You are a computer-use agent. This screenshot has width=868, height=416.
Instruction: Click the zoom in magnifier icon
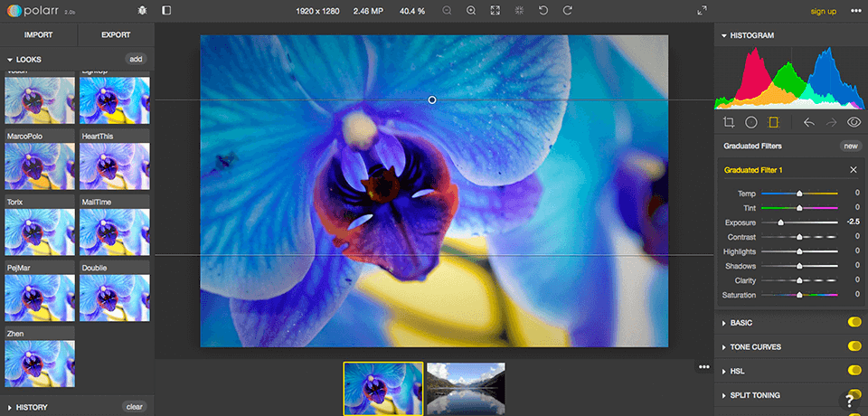pyautogui.click(x=471, y=11)
